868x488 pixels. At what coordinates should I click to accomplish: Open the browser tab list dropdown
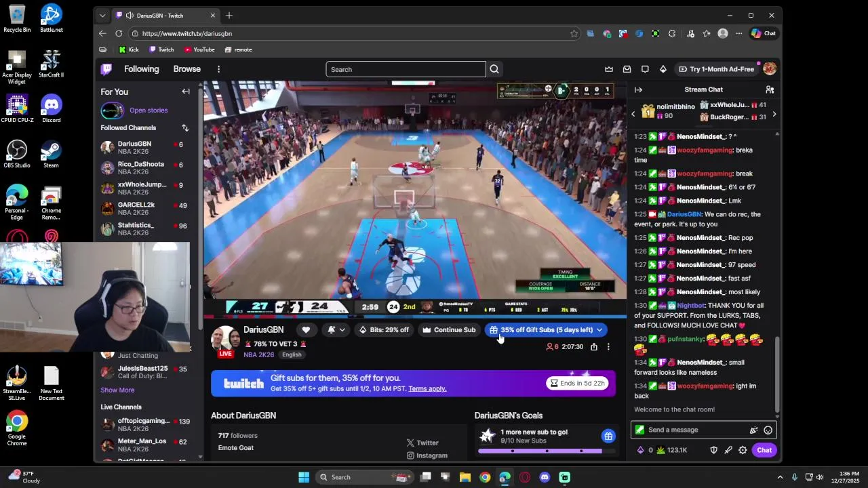(x=102, y=16)
